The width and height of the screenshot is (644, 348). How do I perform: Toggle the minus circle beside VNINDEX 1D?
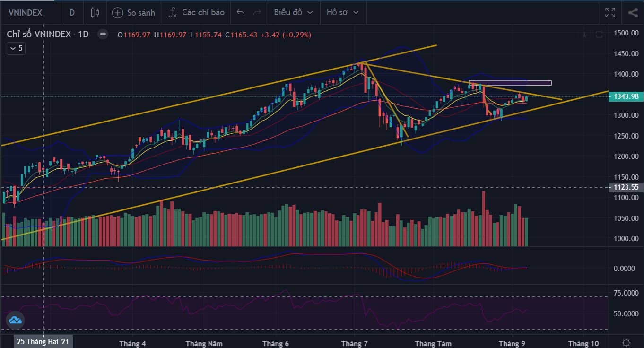pos(102,35)
